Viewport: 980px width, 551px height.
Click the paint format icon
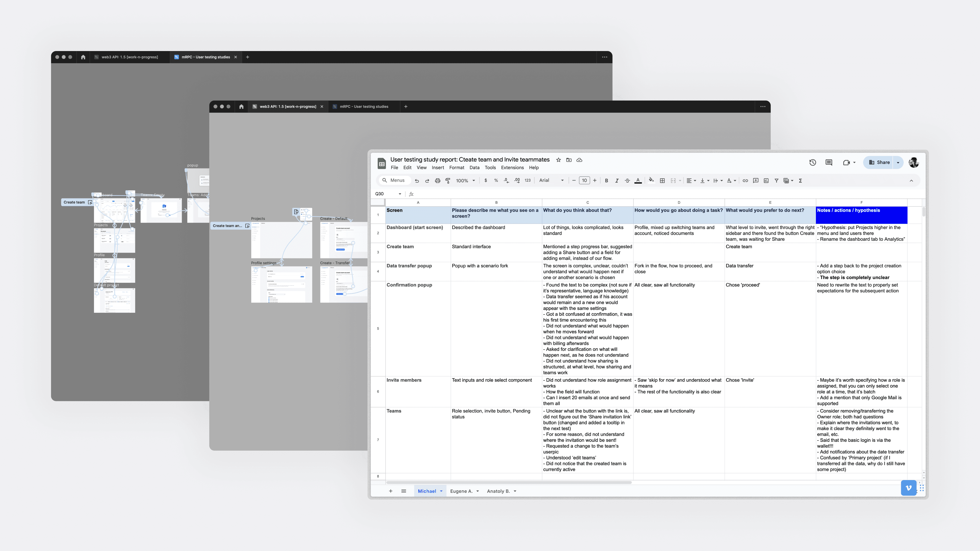448,181
